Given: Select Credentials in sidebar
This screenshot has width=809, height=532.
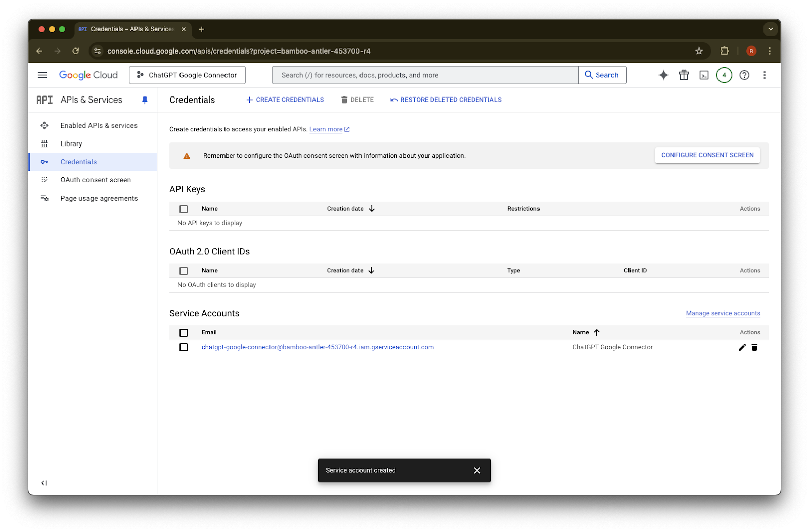Looking at the screenshot, I should (93, 162).
